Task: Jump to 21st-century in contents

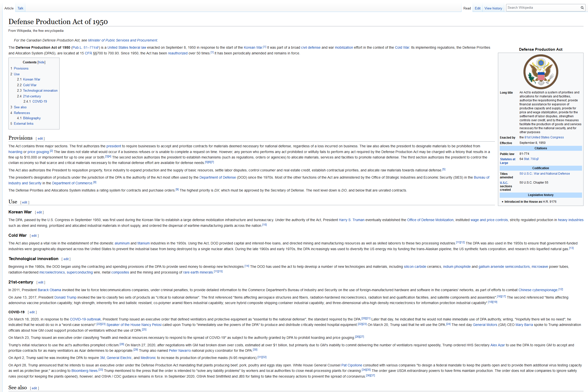Action: (32, 96)
